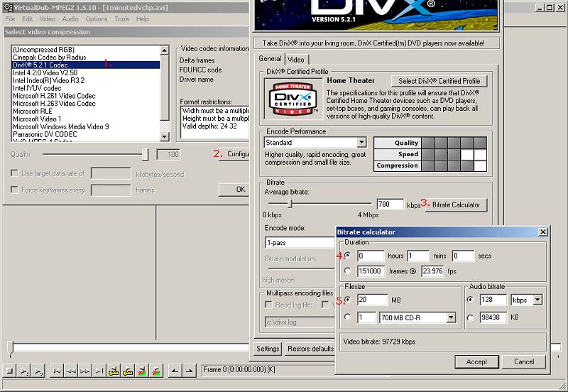Open the 700 MB CD-R media dropdown
568x392 pixels.
coord(451,317)
